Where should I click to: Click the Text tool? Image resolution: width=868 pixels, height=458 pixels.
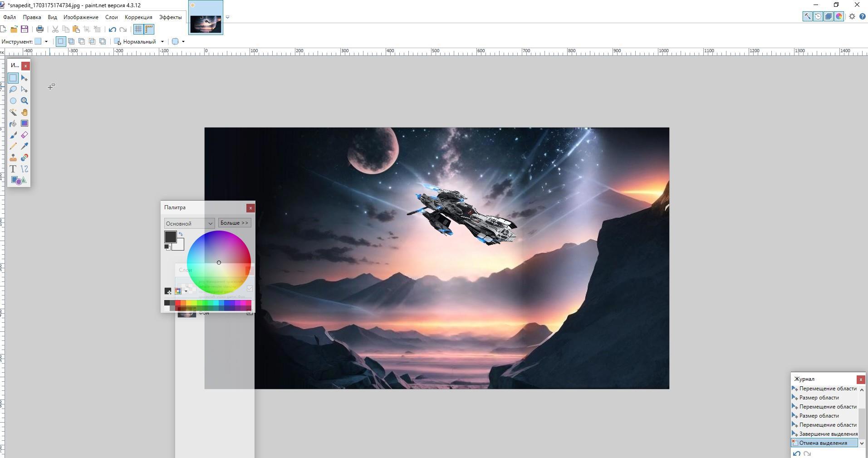point(13,169)
